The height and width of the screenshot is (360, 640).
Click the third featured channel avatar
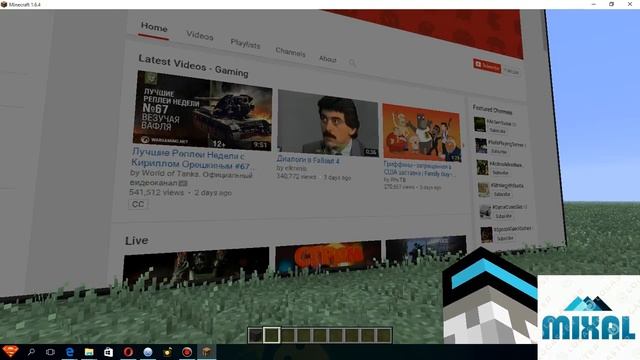(x=482, y=167)
